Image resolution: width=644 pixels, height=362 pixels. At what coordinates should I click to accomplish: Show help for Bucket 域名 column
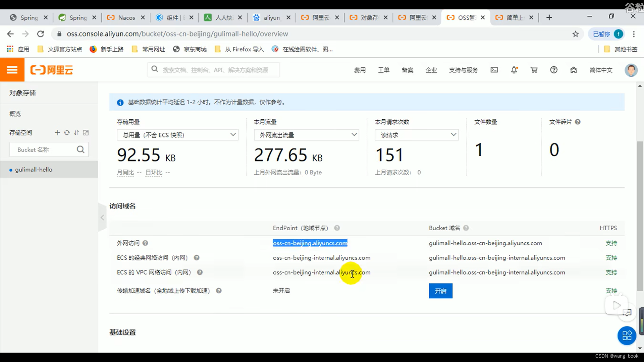466,228
